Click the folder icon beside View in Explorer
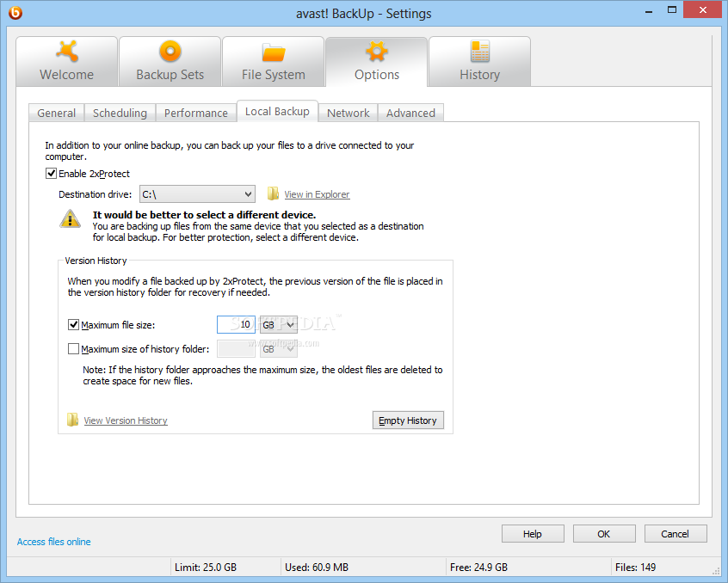 [273, 193]
